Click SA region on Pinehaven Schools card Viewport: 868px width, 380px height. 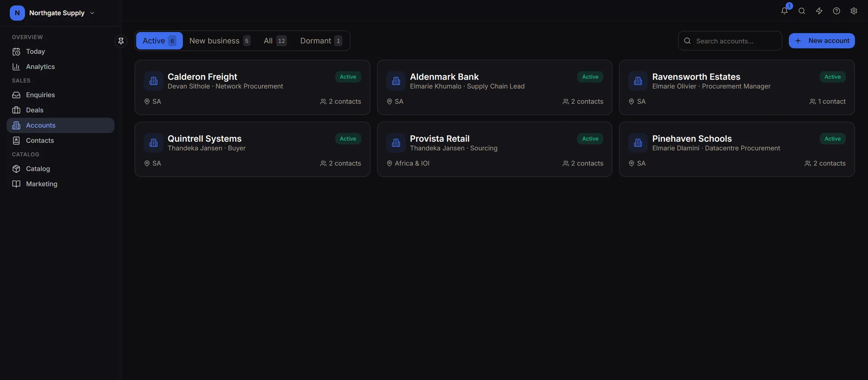tap(637, 164)
